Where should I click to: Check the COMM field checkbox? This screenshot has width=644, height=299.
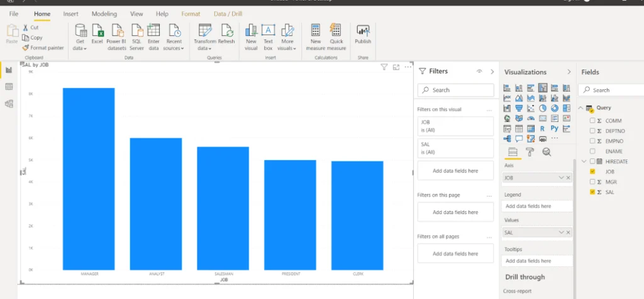pyautogui.click(x=592, y=121)
